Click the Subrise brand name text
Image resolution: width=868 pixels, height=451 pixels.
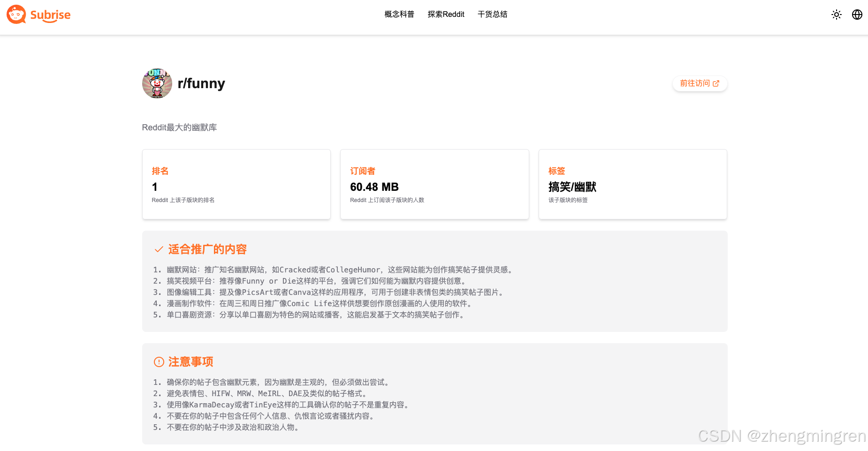tap(50, 15)
